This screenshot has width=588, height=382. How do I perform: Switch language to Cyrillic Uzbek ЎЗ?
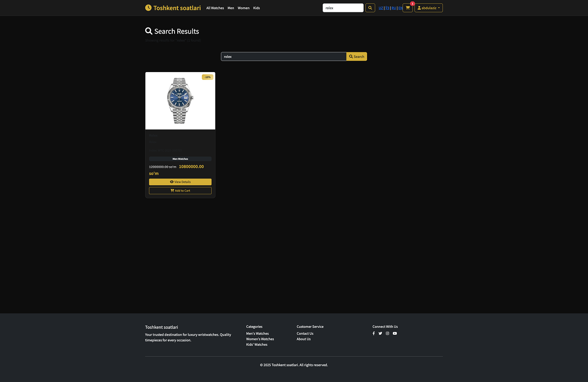click(x=387, y=8)
